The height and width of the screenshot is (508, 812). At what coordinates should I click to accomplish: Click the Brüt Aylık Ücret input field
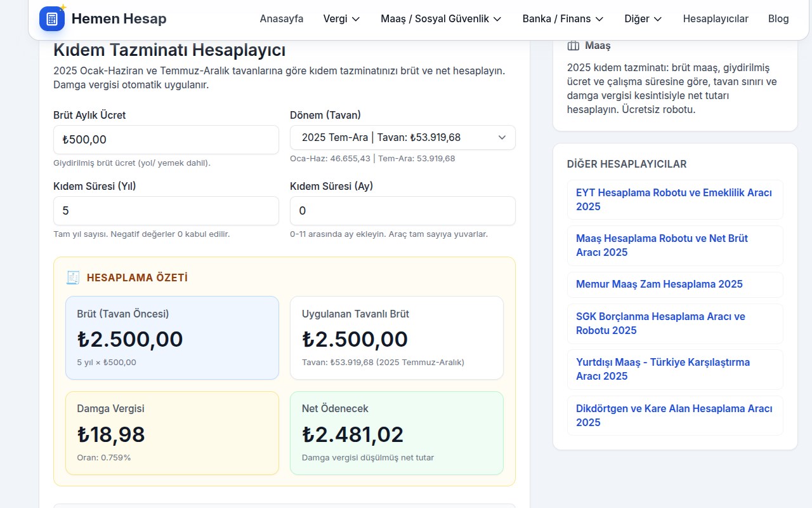(x=166, y=140)
